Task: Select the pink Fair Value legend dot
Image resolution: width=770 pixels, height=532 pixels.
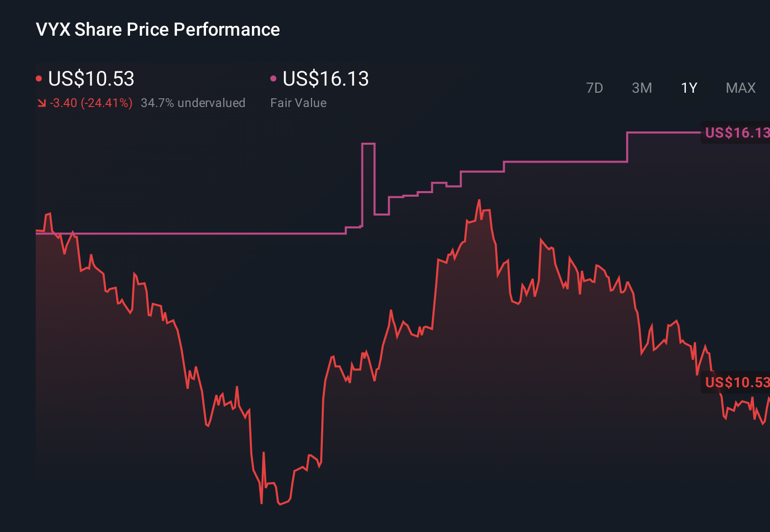Action: pyautogui.click(x=274, y=78)
